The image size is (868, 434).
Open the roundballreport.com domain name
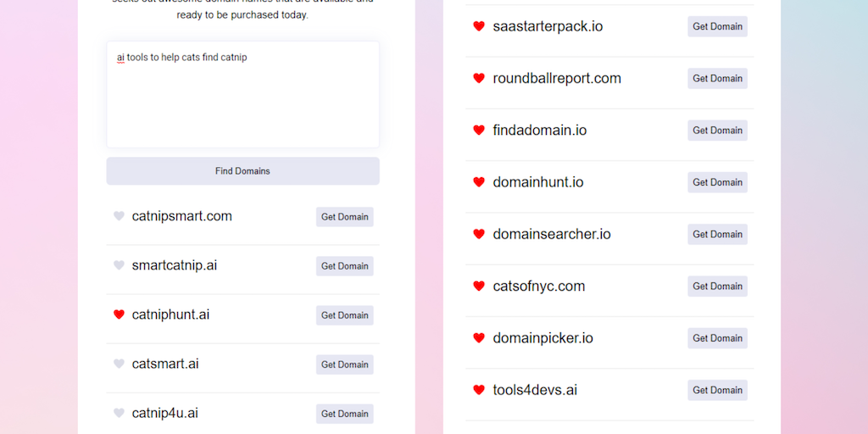point(557,79)
